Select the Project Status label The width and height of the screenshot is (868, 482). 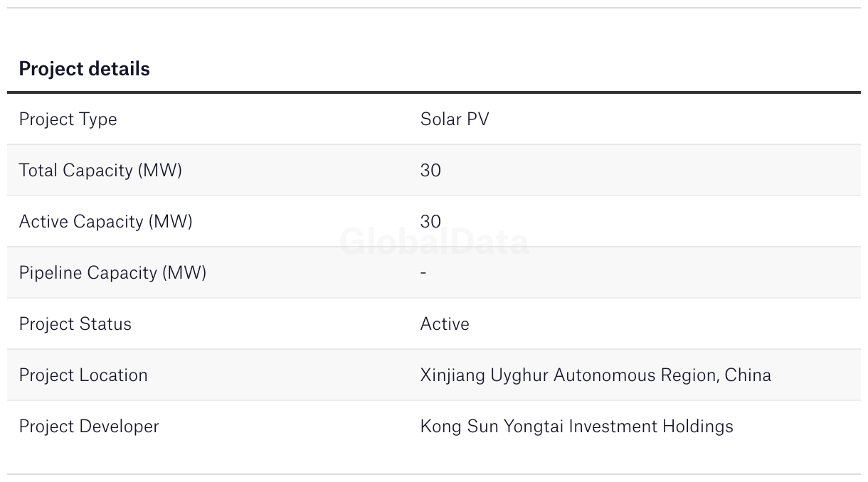click(75, 324)
